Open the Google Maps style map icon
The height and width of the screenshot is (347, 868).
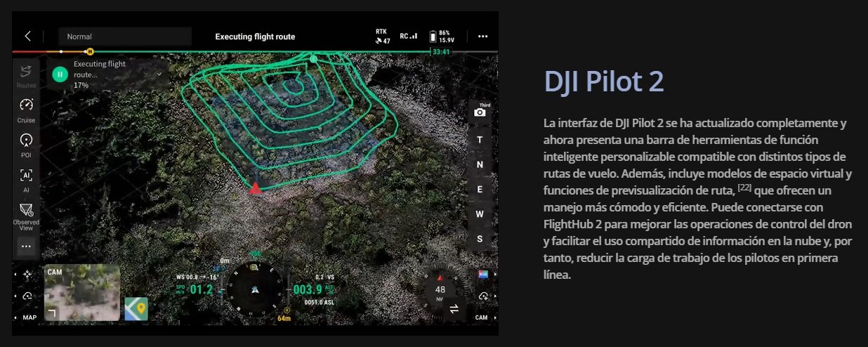pos(136,308)
